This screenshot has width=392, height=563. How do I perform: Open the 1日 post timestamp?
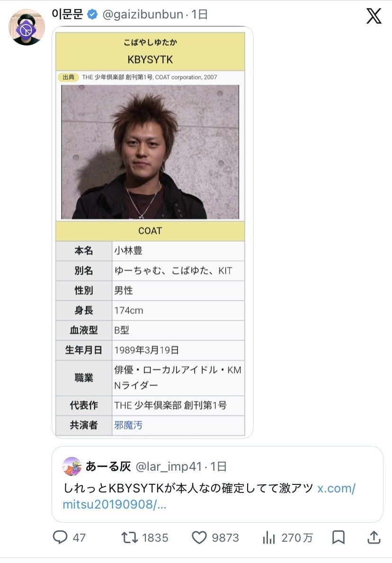(199, 14)
